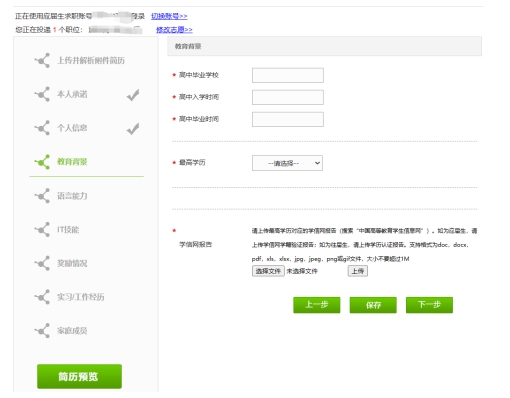Click the 修改志愿 link
Image resolution: width=510 pixels, height=398 pixels.
click(x=174, y=30)
